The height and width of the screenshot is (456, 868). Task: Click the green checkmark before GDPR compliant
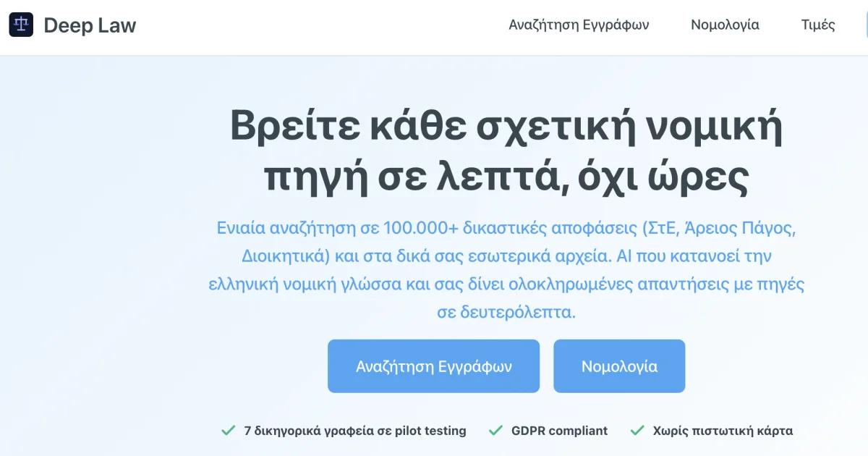click(495, 431)
